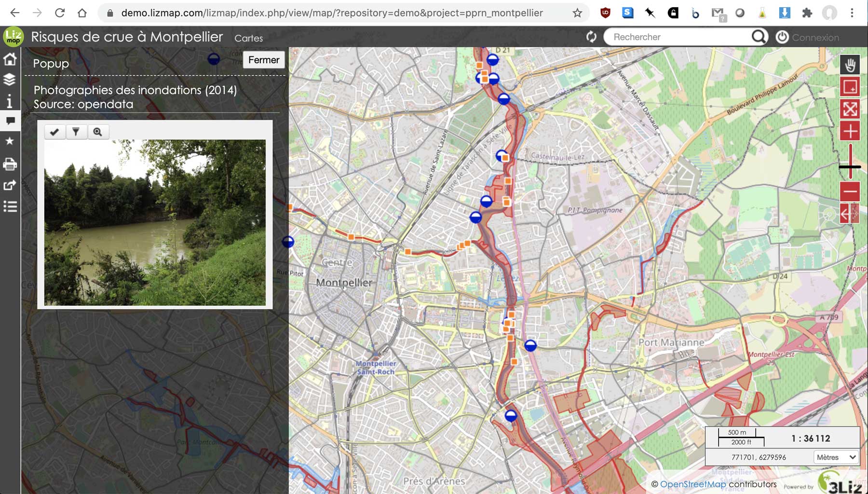Click the Home icon in sidebar

tap(10, 59)
